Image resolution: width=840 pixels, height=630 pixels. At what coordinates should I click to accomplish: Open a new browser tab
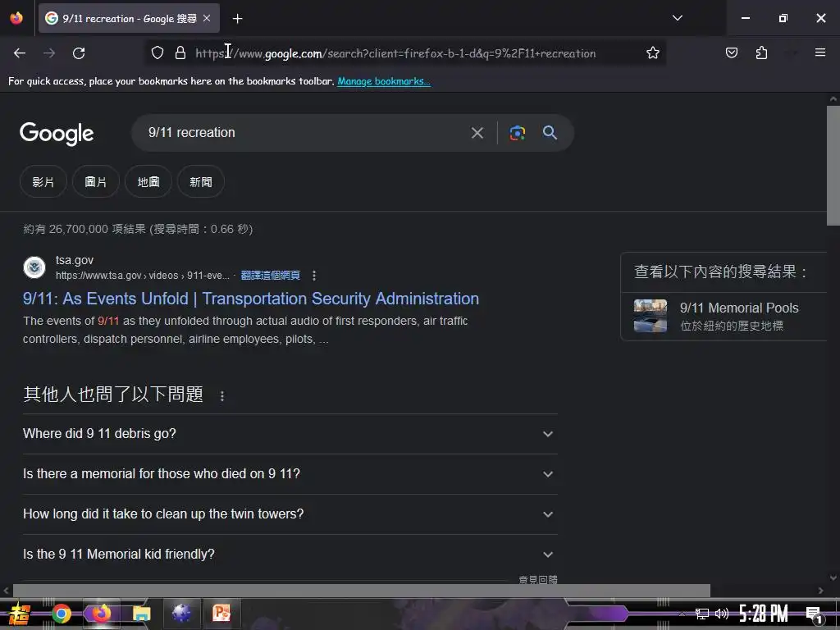point(237,19)
